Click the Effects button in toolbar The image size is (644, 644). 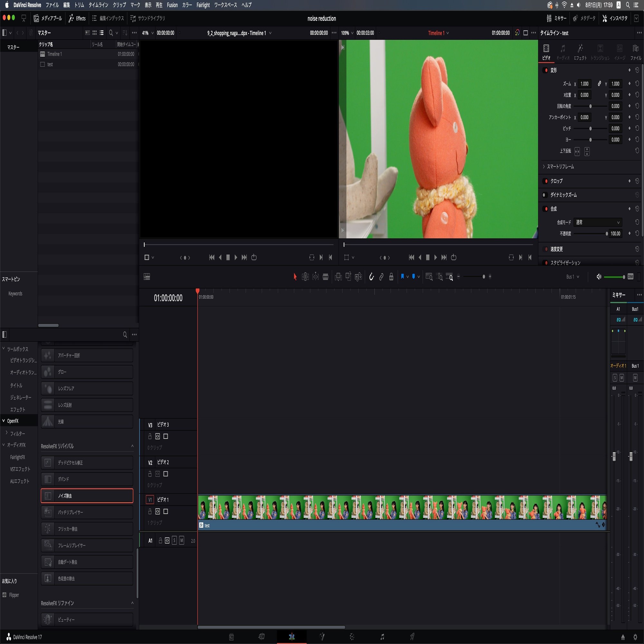point(77,18)
